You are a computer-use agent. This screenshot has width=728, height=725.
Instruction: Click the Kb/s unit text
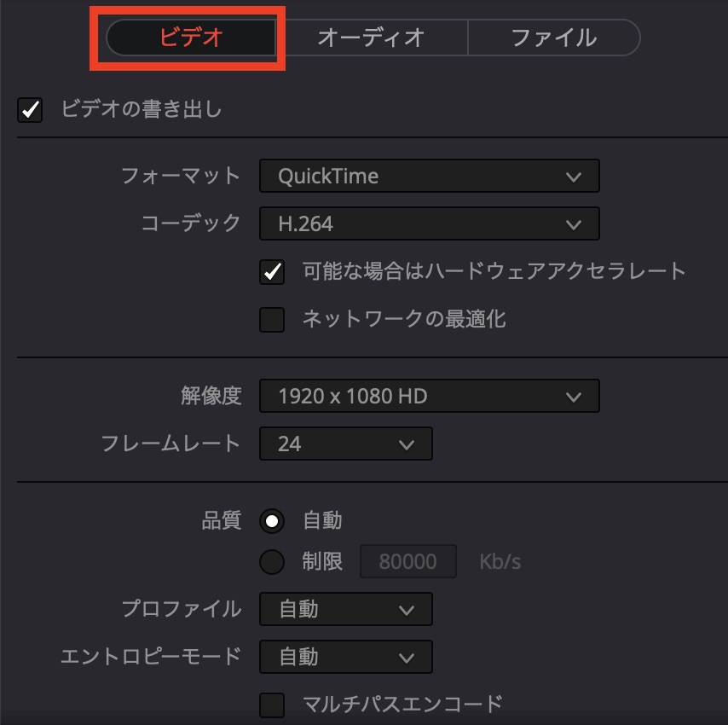(500, 562)
